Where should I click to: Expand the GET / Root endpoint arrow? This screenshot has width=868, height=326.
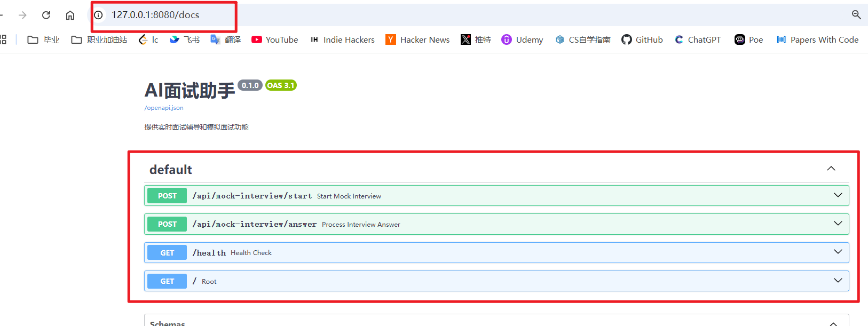pos(838,281)
